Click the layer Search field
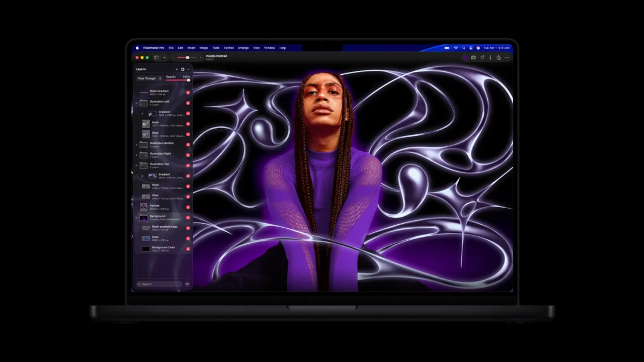 158,284
